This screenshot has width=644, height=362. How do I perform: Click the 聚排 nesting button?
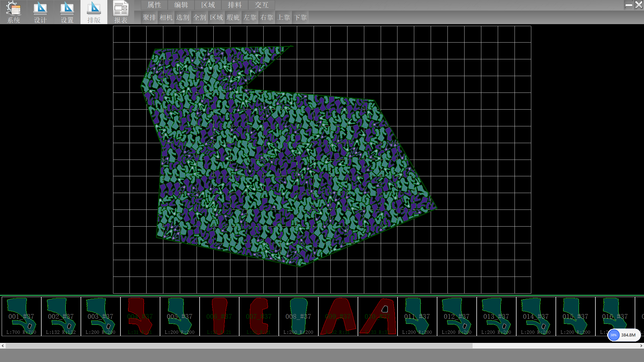[149, 17]
